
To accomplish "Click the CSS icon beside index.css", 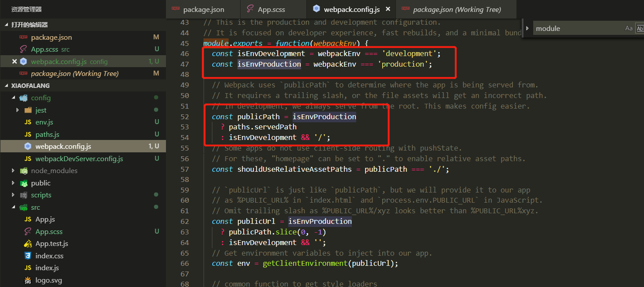I will pyautogui.click(x=27, y=255).
